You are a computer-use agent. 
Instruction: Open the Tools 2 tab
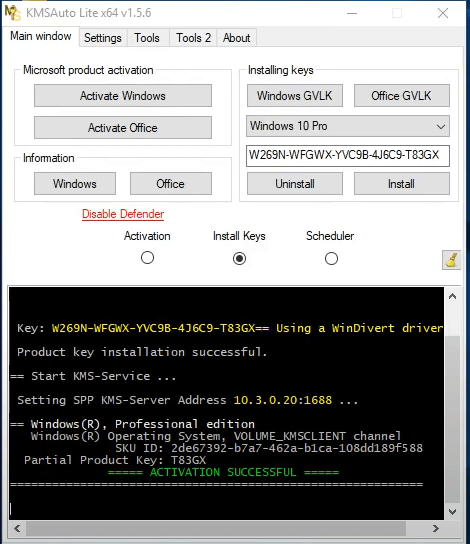click(x=193, y=38)
